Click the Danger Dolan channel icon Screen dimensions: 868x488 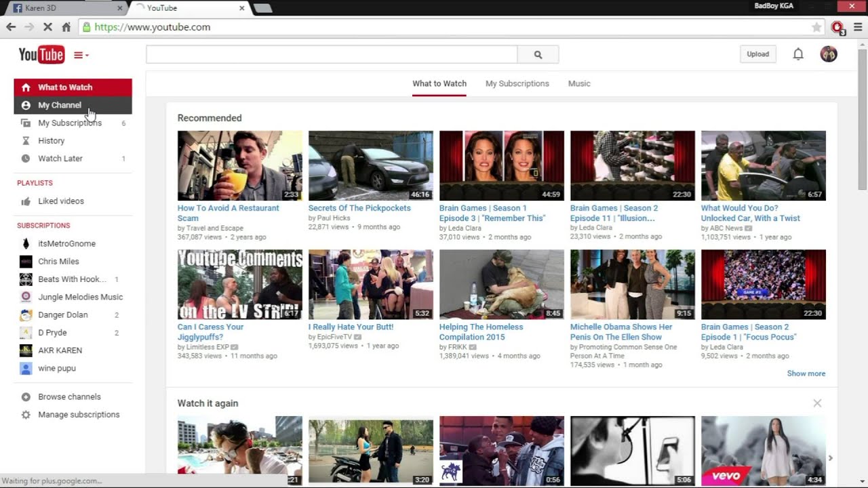(x=26, y=314)
